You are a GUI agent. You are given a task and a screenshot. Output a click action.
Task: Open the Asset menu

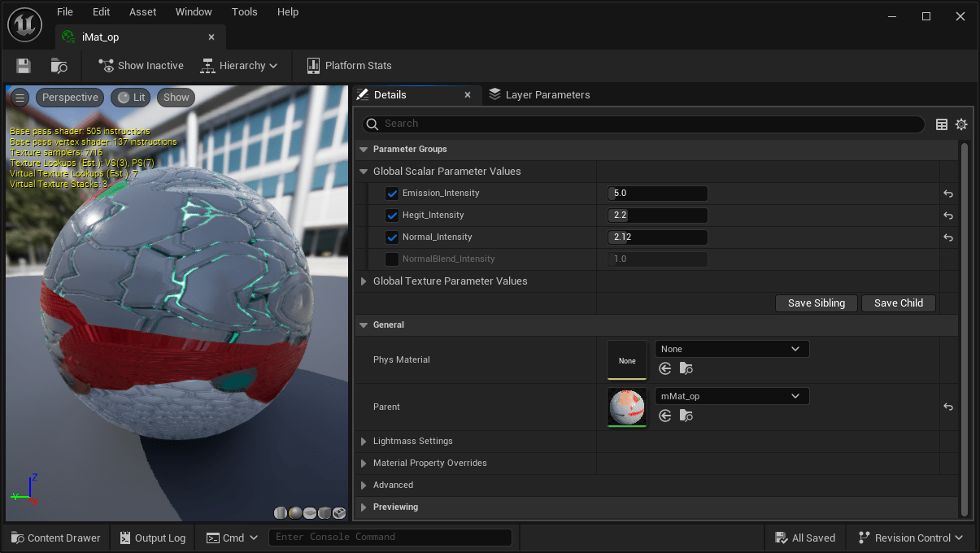(x=143, y=12)
